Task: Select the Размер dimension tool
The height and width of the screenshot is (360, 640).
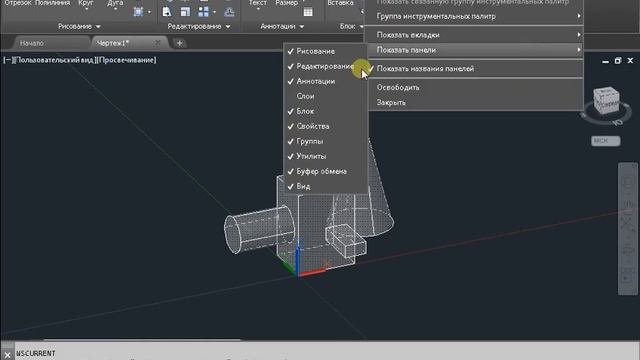Action: [x=287, y=3]
